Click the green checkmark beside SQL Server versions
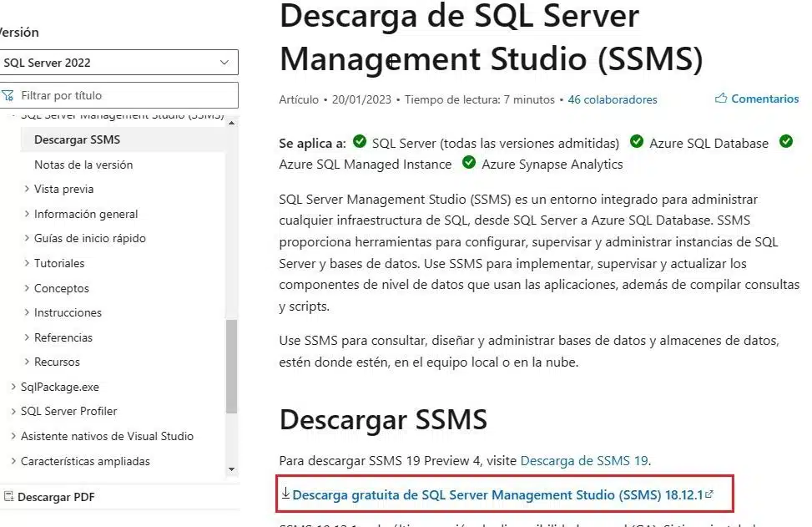The width and height of the screenshot is (812, 527). point(359,143)
